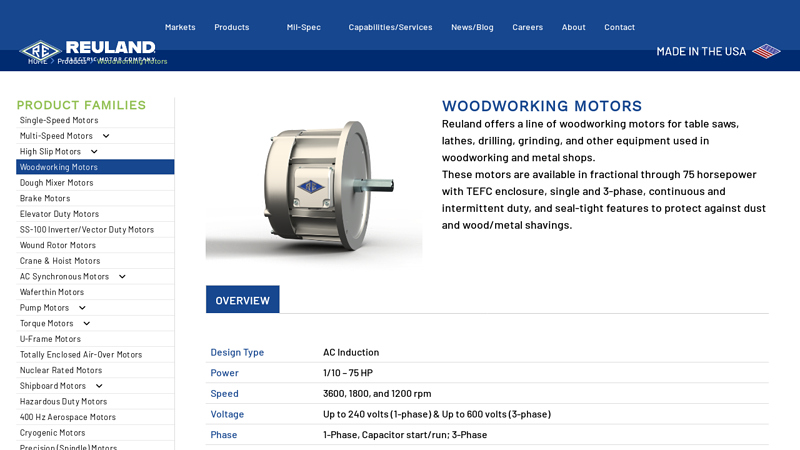Open Hazardous Duty Motors link
This screenshot has height=450, width=800.
click(x=63, y=402)
